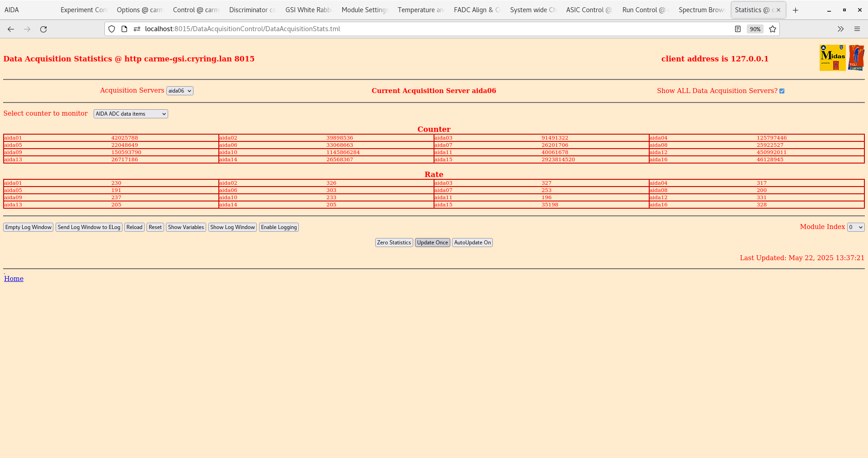Reload the page with the refresh icon
This screenshot has width=868, height=458.
point(43,29)
